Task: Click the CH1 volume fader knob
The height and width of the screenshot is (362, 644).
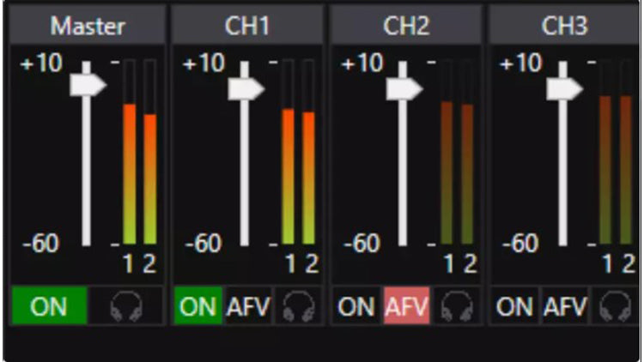Action: [x=246, y=88]
